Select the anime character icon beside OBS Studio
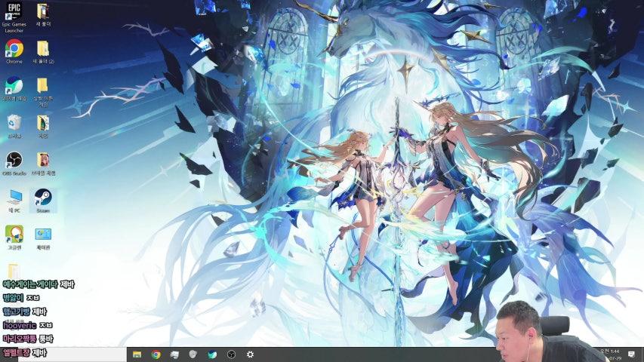644x362 pixels. pos(43,163)
